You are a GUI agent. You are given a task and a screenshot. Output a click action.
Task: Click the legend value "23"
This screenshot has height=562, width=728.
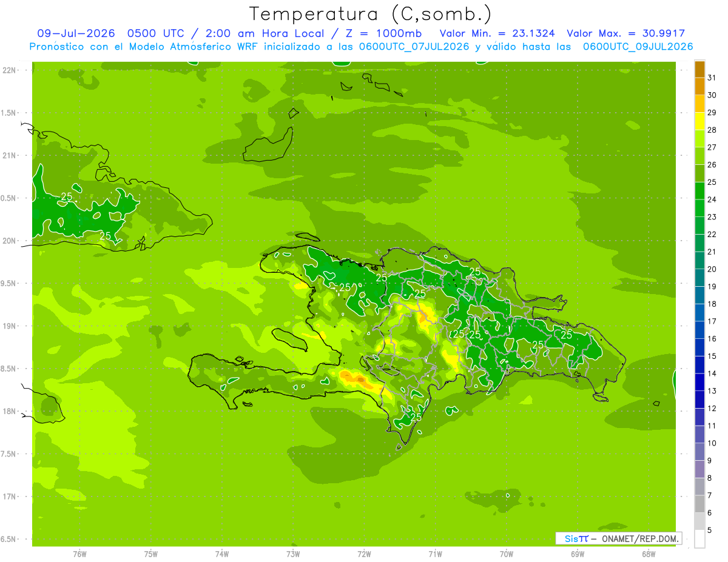(x=712, y=217)
